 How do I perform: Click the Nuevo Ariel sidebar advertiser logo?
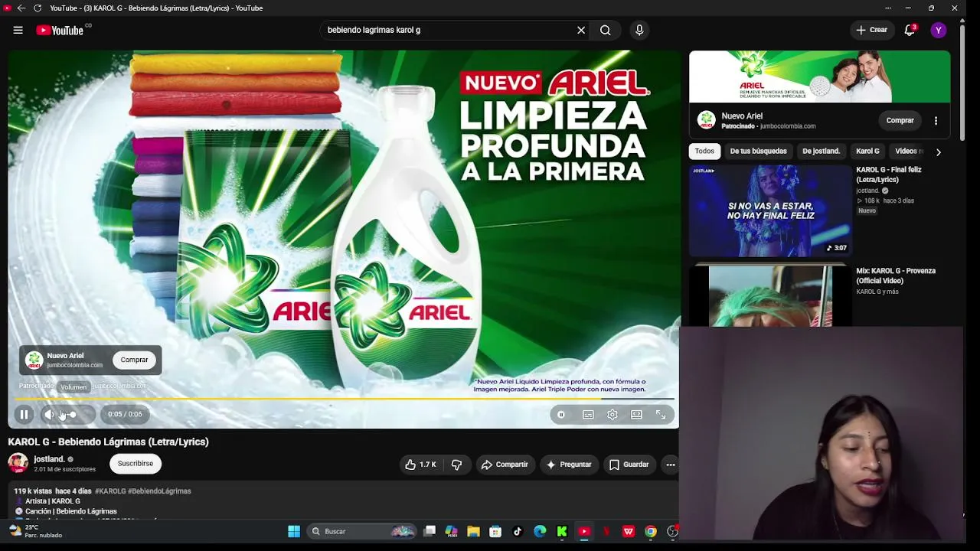(x=707, y=120)
